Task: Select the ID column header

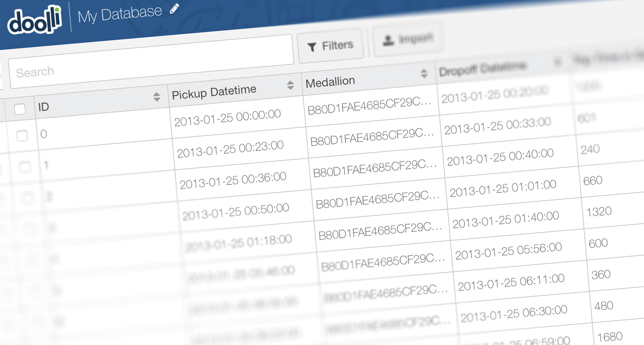Action: coord(44,106)
